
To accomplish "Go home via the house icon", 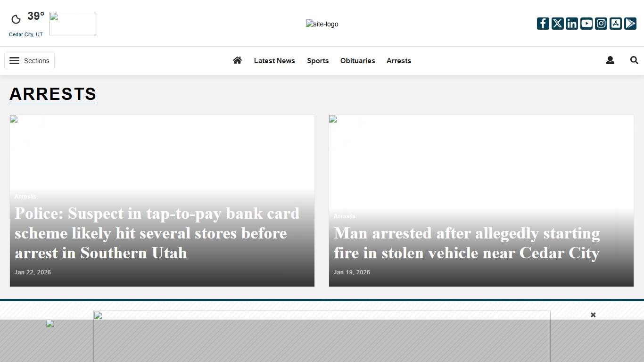I will coord(237,60).
